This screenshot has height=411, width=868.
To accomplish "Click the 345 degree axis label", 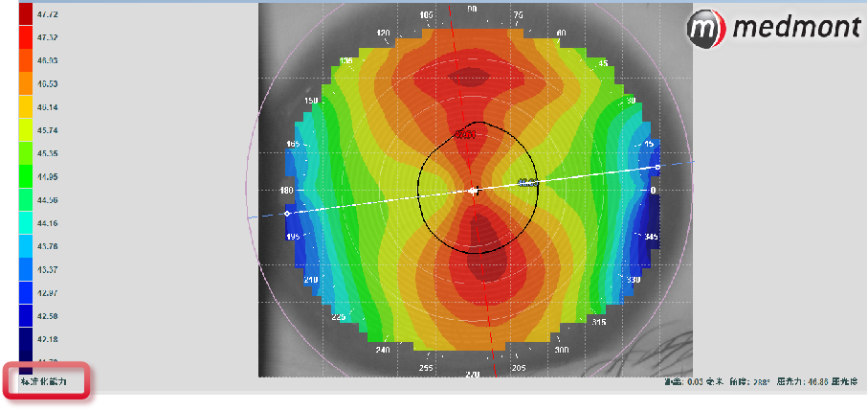I will (651, 237).
